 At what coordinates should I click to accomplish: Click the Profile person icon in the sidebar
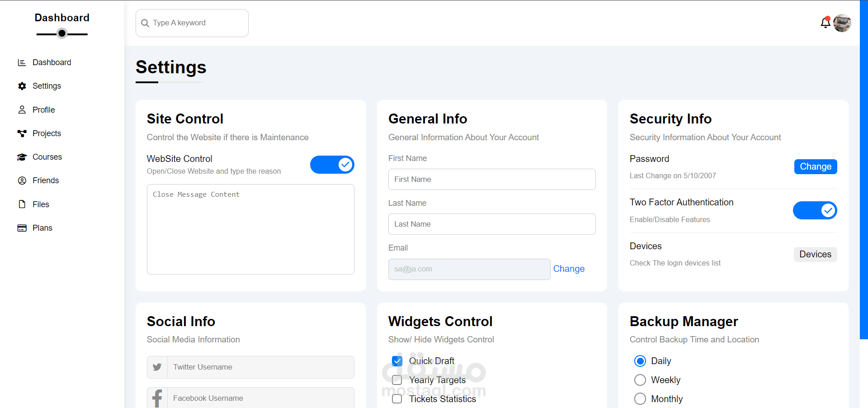22,110
